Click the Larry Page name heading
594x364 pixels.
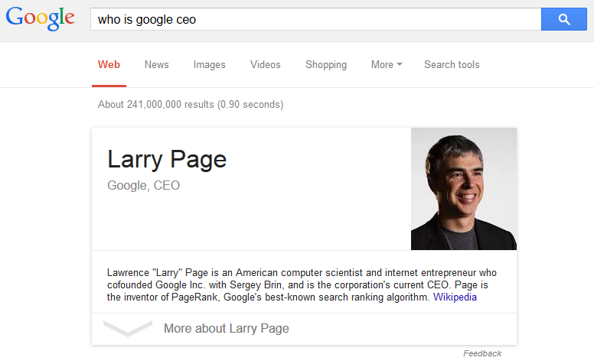[167, 159]
